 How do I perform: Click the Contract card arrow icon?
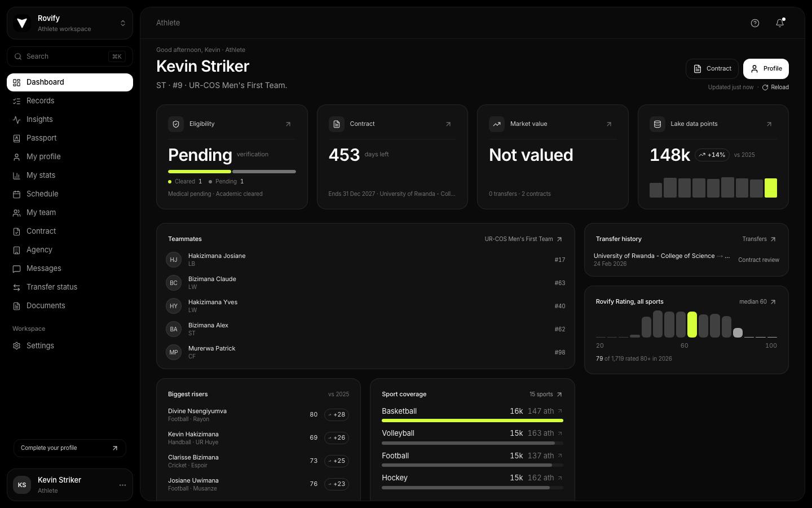[448, 124]
